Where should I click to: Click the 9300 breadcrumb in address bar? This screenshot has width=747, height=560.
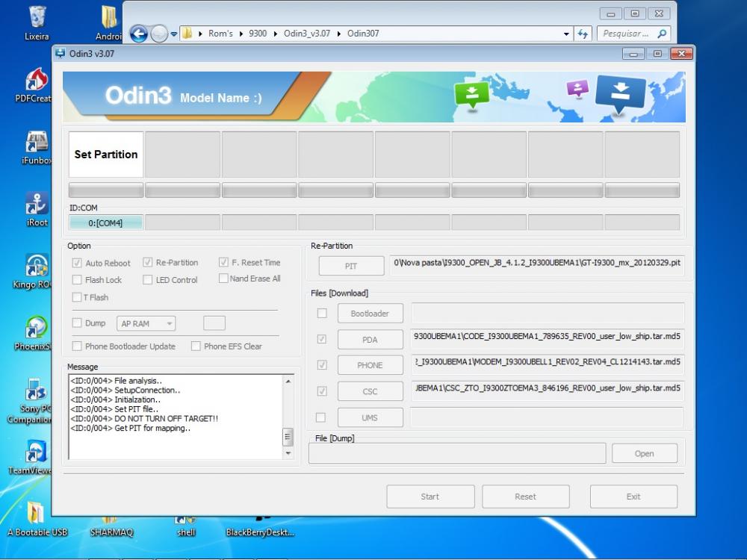(x=258, y=34)
